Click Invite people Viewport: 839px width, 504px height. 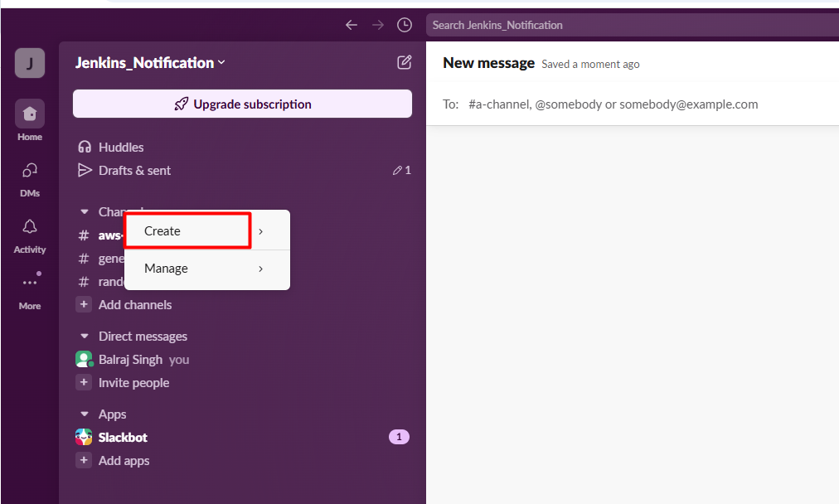click(133, 383)
